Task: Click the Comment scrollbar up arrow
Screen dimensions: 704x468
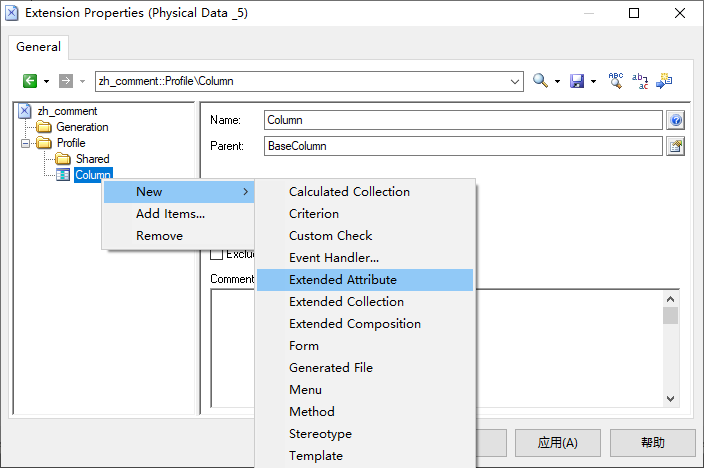Action: click(x=670, y=299)
